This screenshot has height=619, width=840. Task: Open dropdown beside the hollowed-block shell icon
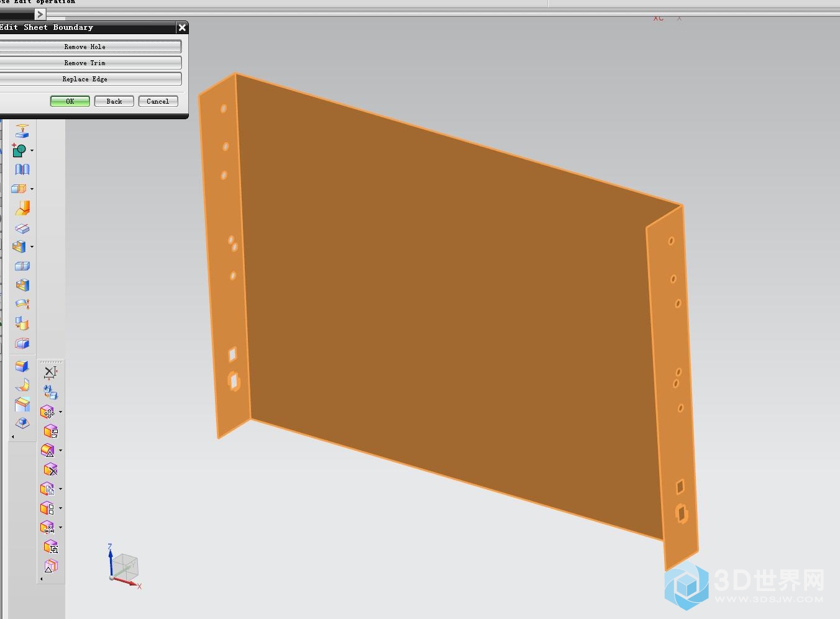coord(32,246)
